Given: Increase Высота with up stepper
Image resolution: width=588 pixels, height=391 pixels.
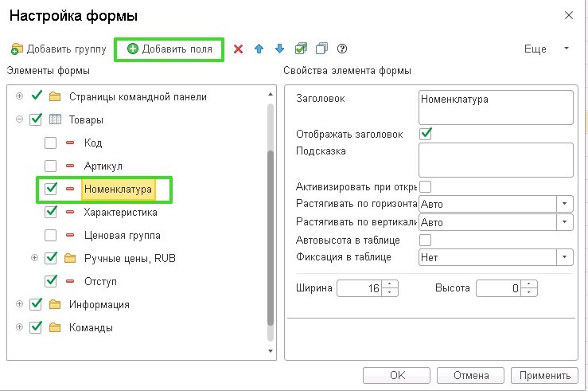Looking at the screenshot, I should [x=529, y=284].
